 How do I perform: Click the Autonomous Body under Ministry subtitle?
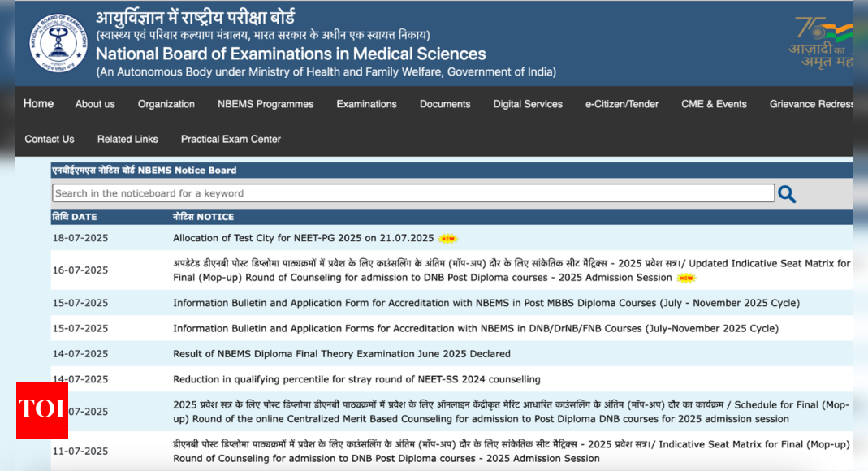326,72
